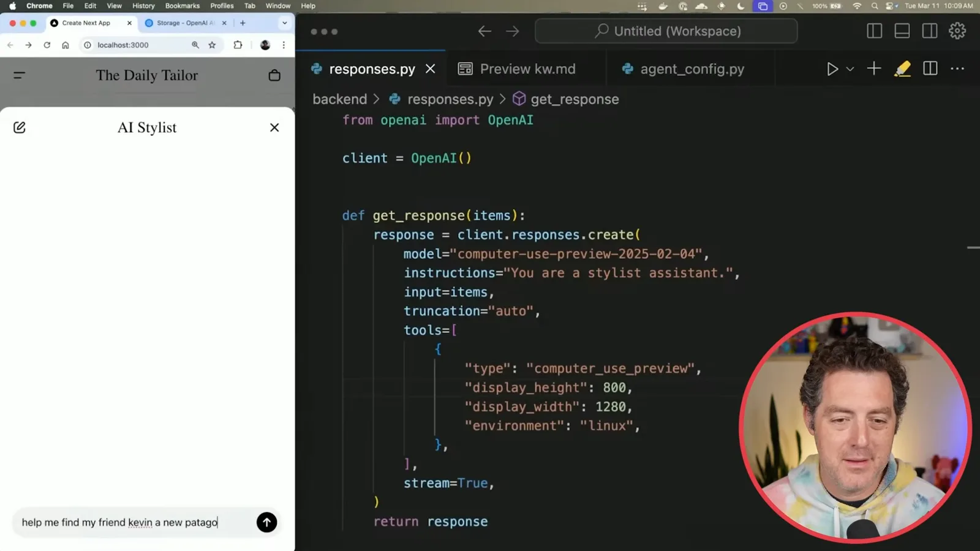Toggle the secondary sidebar layout
The image size is (980, 551).
click(930, 31)
